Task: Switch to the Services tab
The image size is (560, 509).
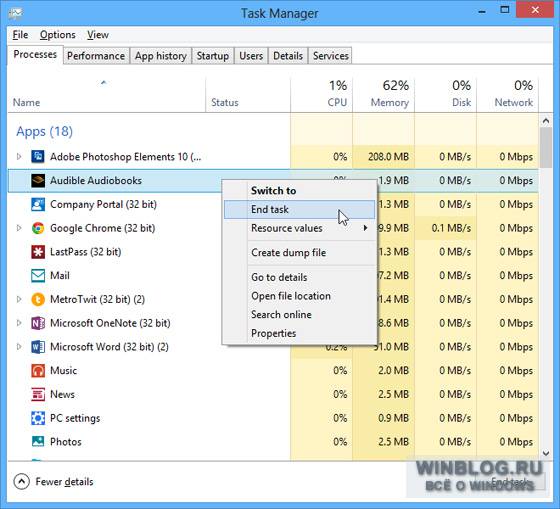Action: (x=330, y=56)
